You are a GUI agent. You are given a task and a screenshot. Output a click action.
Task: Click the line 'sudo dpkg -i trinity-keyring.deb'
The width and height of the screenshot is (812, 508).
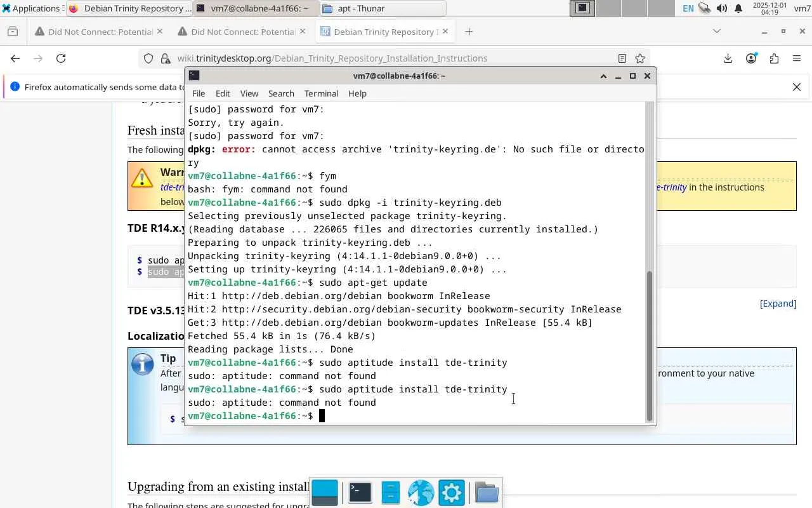[410, 203]
